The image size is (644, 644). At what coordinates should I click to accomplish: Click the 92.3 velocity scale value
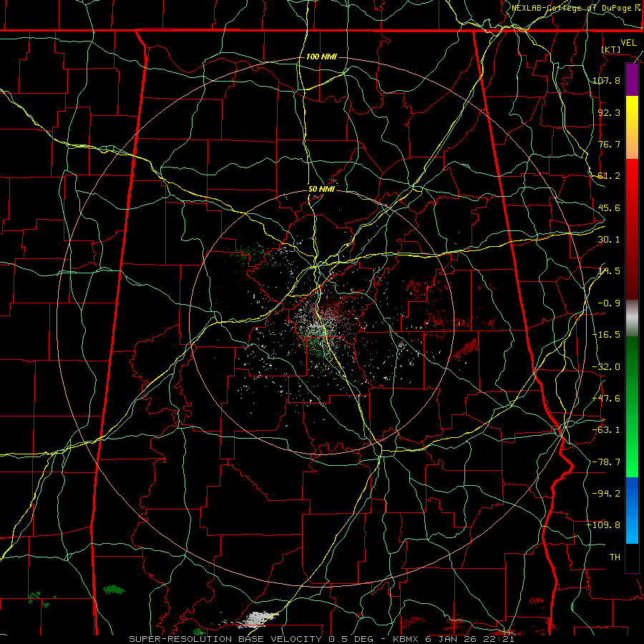[x=609, y=112]
